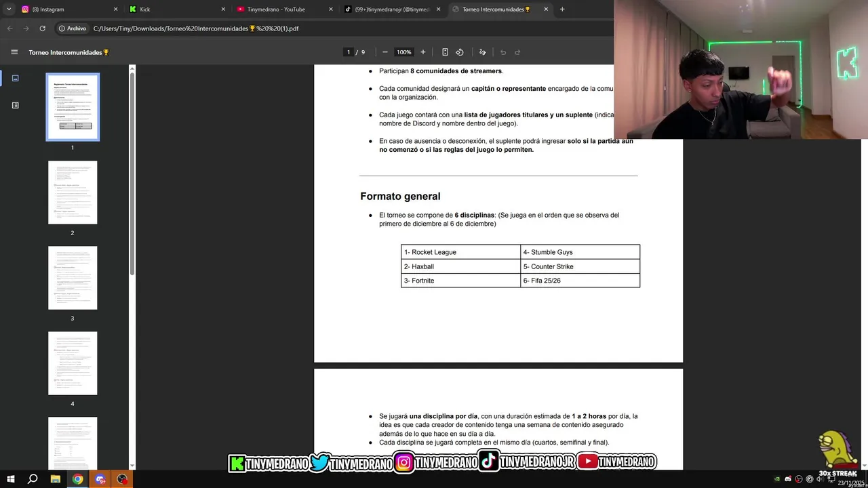Click the Discord taskbar icon
The height and width of the screenshot is (488, 868).
tap(100, 479)
